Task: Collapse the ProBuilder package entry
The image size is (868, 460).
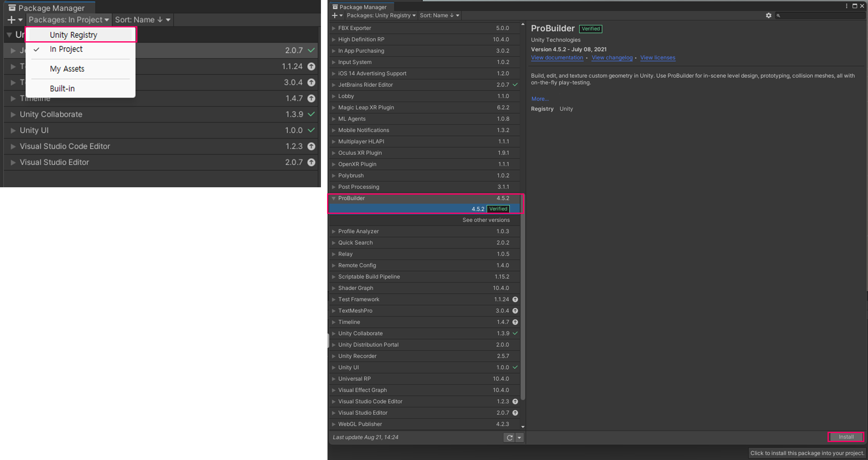Action: point(334,198)
